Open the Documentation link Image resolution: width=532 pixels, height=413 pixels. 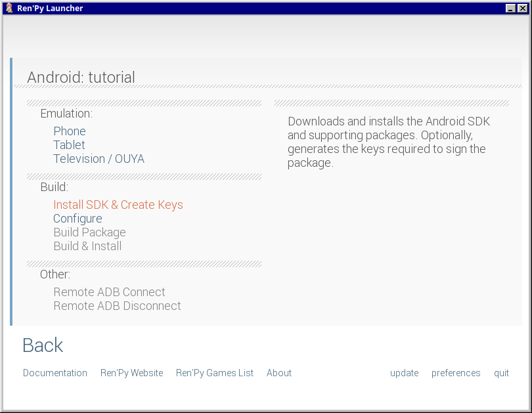(55, 373)
